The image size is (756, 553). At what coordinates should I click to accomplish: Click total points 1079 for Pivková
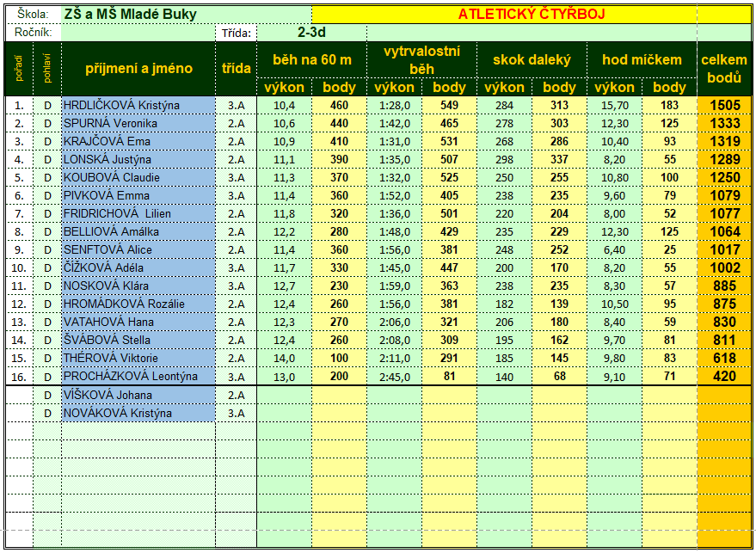[x=724, y=196]
